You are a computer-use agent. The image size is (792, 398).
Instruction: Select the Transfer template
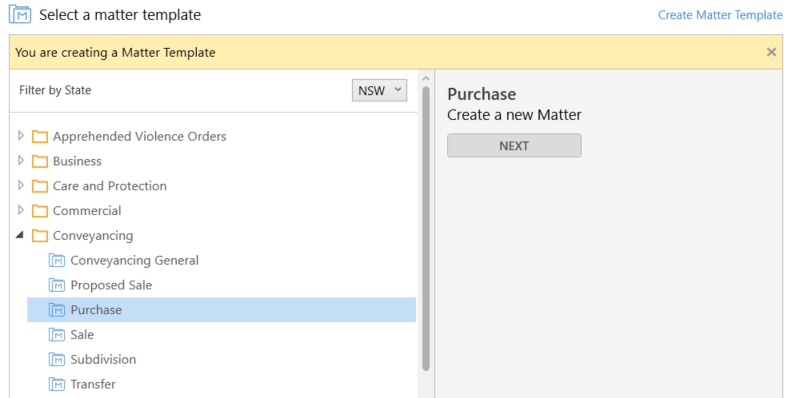tap(93, 384)
